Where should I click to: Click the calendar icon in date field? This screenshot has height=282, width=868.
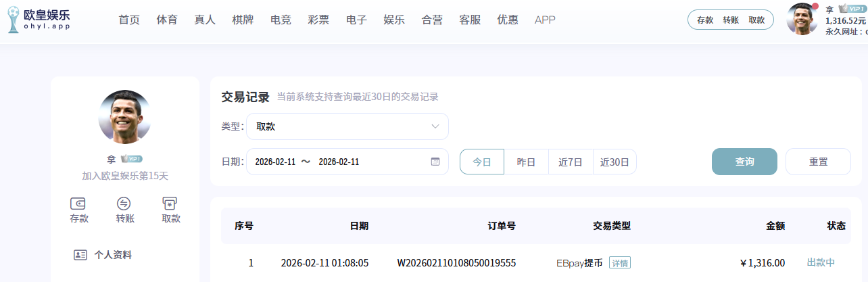pyautogui.click(x=435, y=162)
